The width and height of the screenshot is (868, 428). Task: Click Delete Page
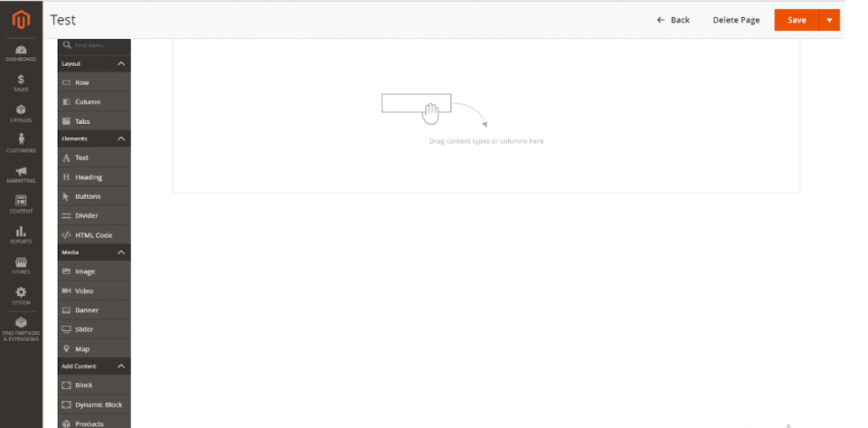tap(736, 20)
